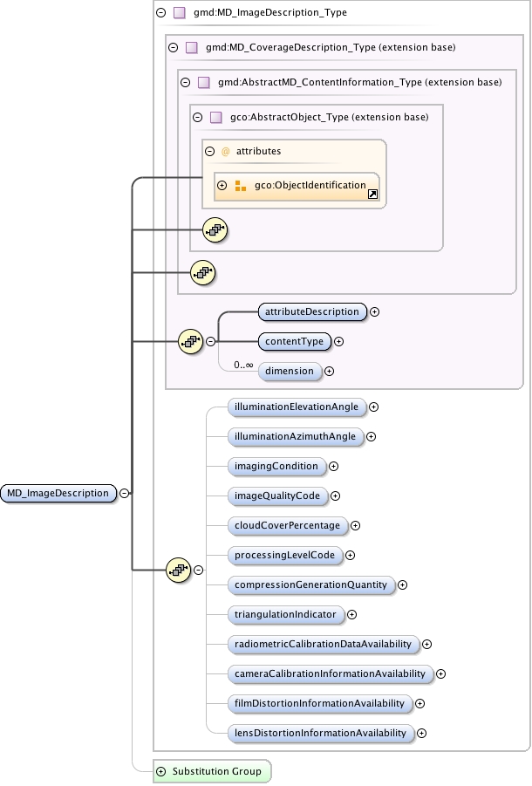Select filmDistortionInformationAvailability element
Viewport: 532px width, 786px height.
click(319, 703)
